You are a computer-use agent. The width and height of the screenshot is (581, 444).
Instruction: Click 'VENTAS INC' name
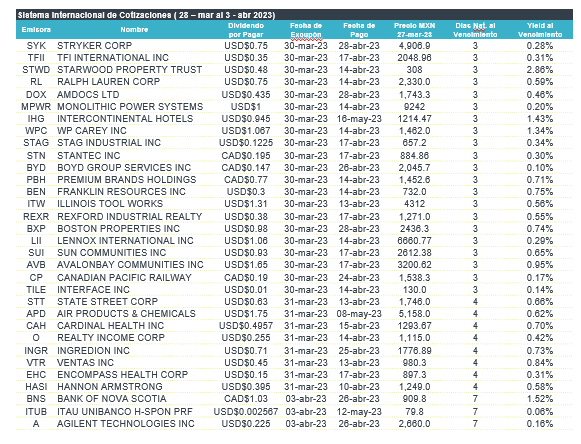point(85,362)
